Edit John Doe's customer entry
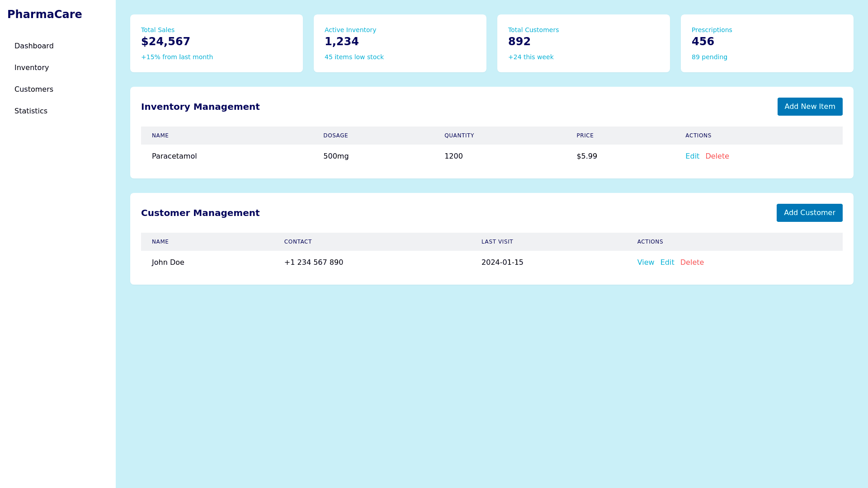868x488 pixels. [667, 263]
